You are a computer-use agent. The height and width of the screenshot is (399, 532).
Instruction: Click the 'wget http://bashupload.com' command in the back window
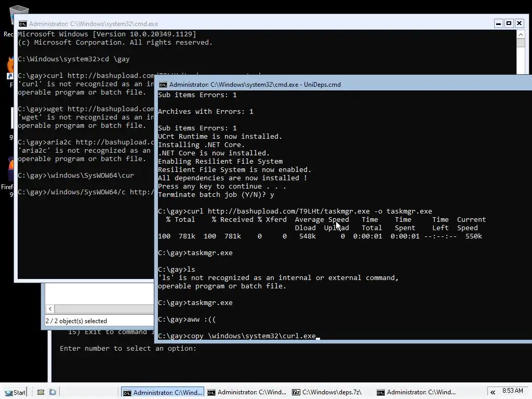coord(100,109)
